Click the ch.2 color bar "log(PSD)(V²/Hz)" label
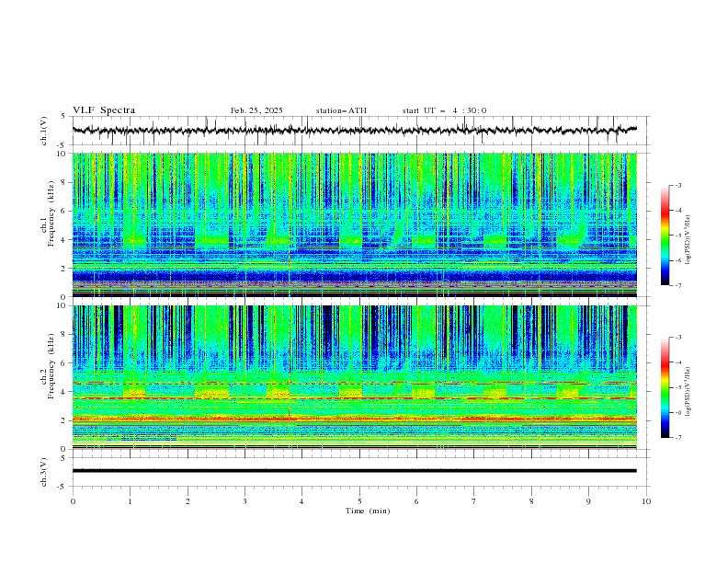Viewport: 728px width, 563px height. pos(688,392)
